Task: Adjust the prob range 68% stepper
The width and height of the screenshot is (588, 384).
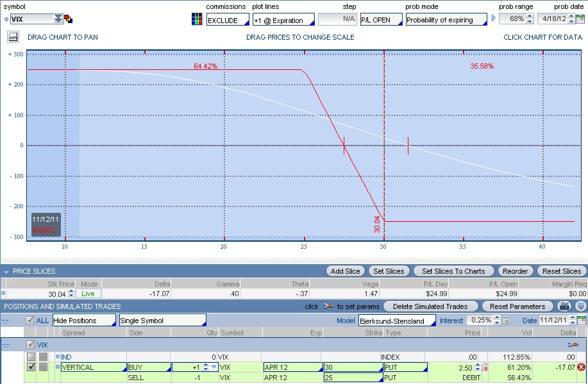Action: (x=530, y=19)
